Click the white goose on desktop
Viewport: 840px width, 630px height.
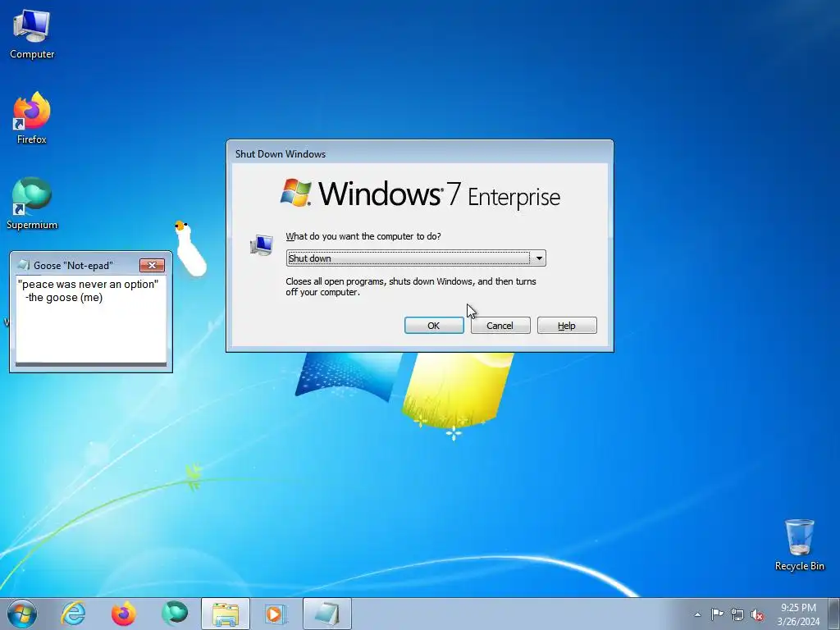(190, 249)
